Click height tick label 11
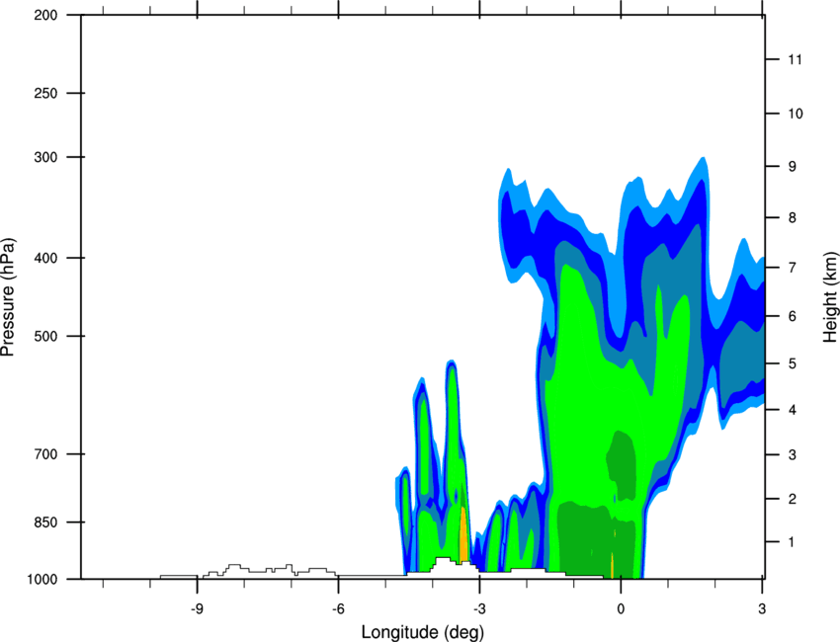This screenshot has width=840, height=642. coord(795,59)
